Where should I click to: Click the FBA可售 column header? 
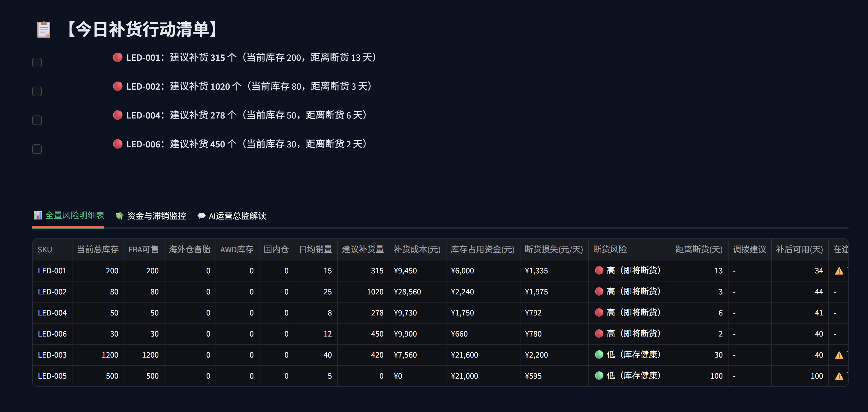(x=143, y=250)
